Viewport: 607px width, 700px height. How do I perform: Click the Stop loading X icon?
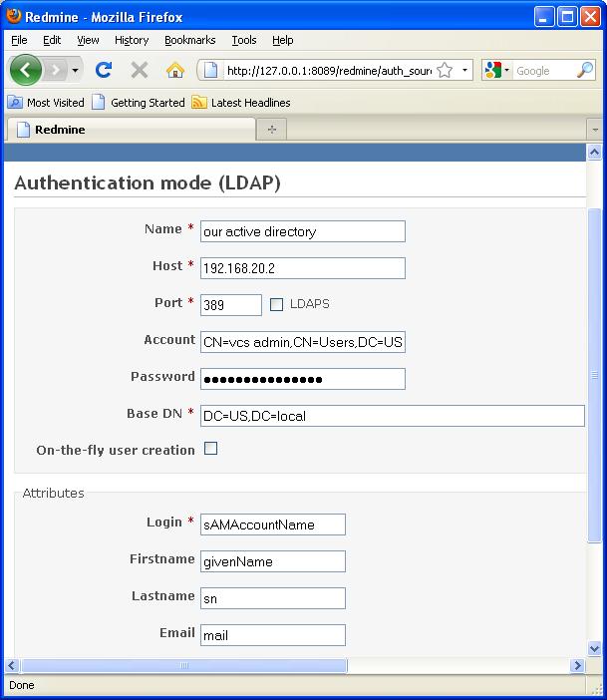tap(140, 70)
